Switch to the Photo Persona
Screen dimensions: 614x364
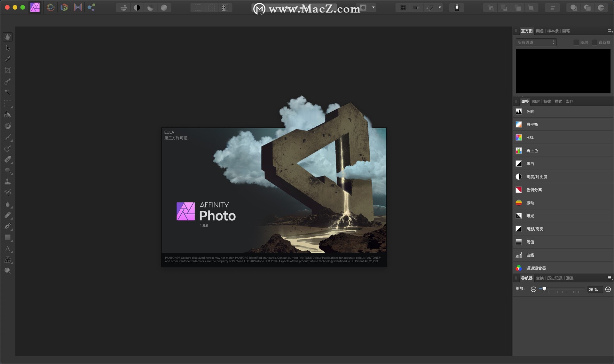coord(35,7)
